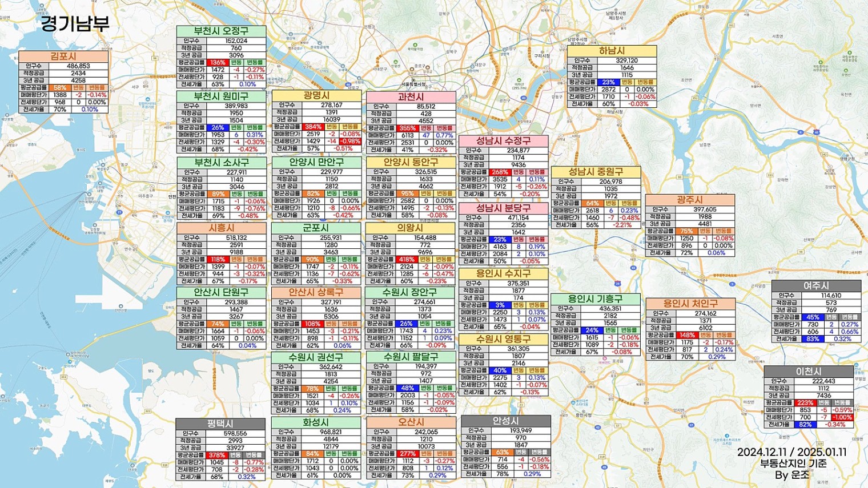
Task: Click the 부천시 원미구 header
Action: click(x=221, y=96)
